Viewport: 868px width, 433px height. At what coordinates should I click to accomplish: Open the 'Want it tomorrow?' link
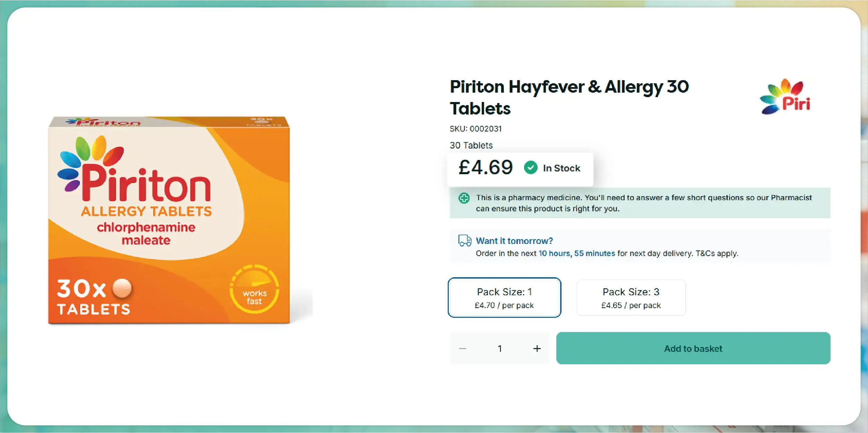[514, 241]
